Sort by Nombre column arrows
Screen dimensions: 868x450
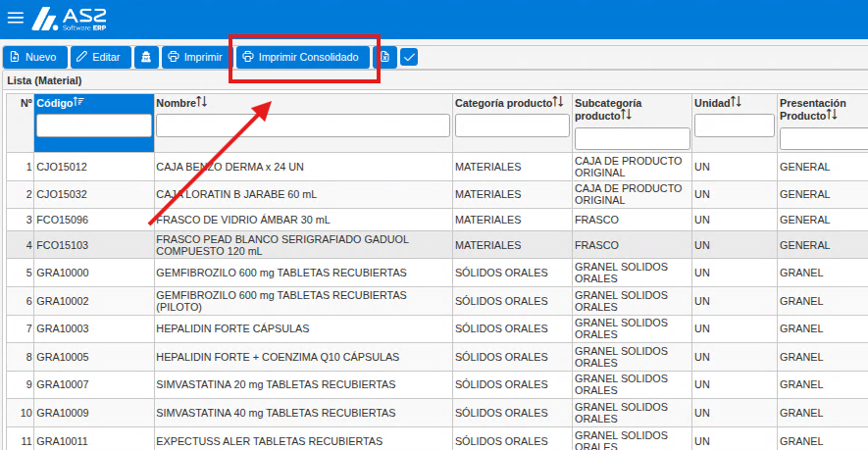201,102
